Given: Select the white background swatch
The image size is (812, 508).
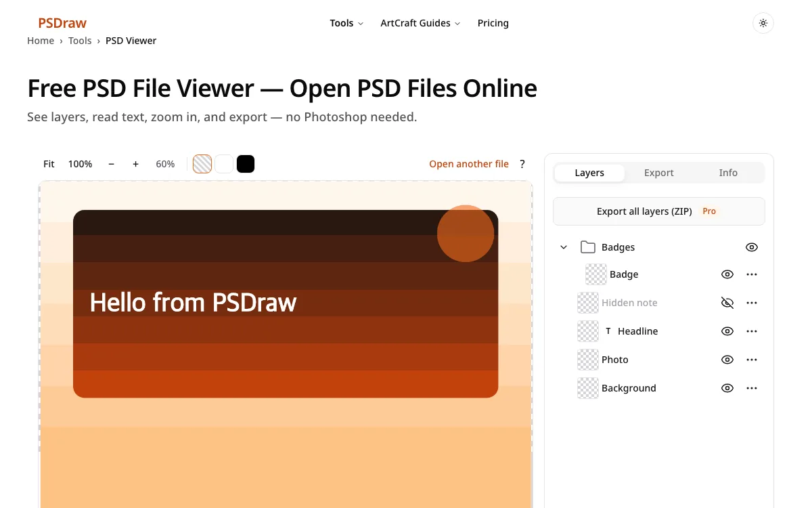Looking at the screenshot, I should click(224, 164).
